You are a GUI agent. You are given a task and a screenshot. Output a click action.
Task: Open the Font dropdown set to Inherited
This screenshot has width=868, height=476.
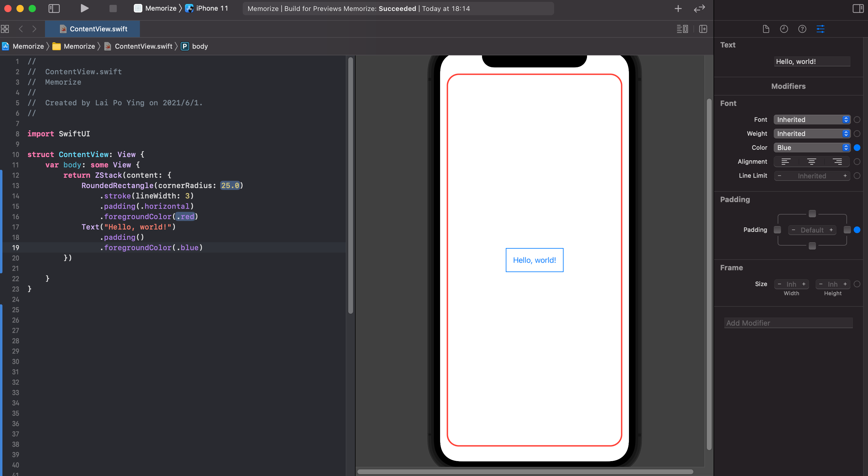(811, 120)
